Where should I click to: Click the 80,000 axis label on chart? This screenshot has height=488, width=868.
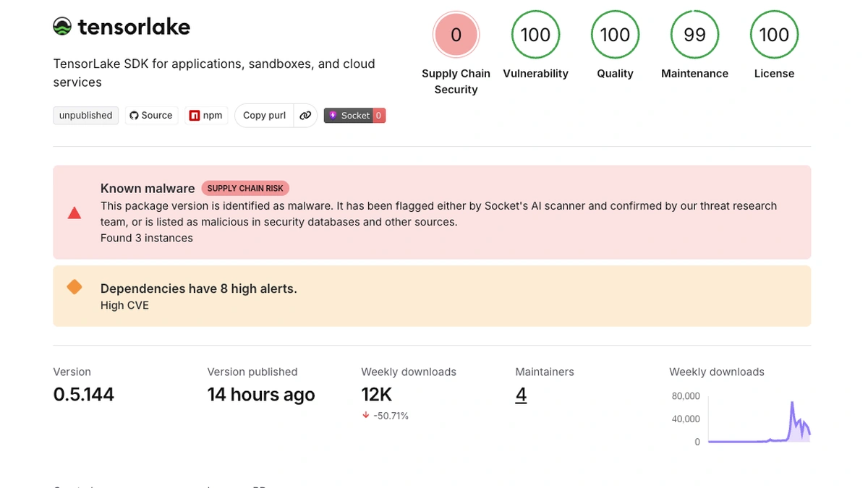click(x=686, y=396)
